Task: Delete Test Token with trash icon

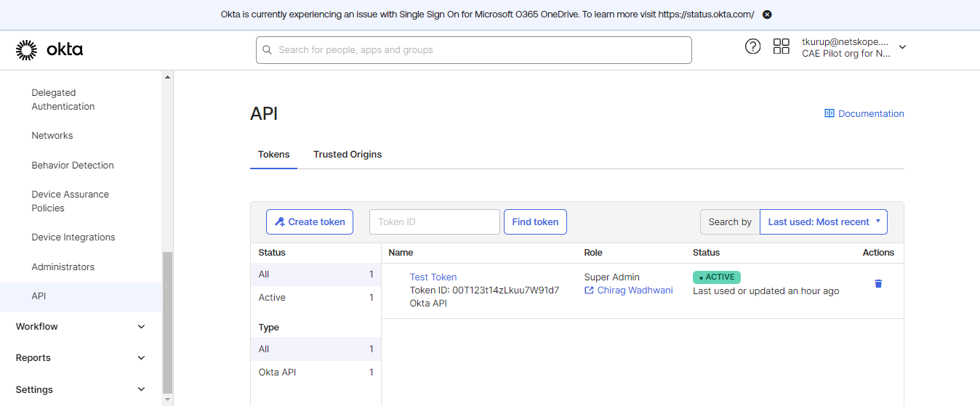Action: 878,283
